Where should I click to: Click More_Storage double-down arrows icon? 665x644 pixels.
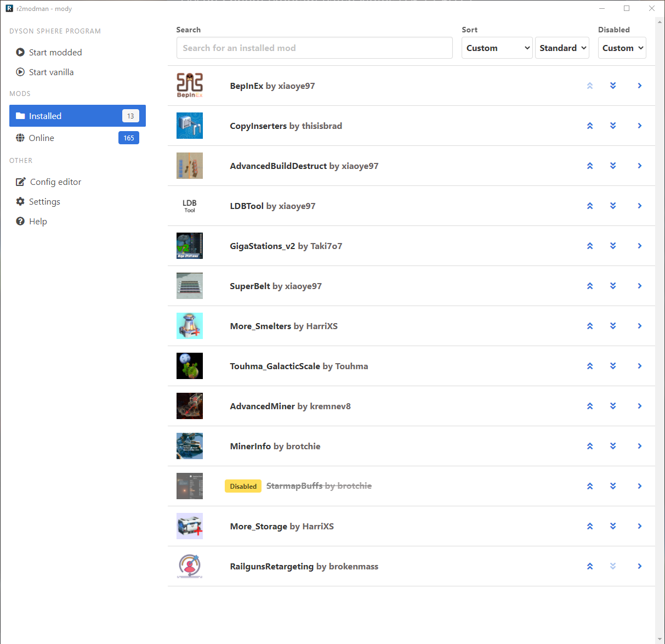[x=613, y=526]
